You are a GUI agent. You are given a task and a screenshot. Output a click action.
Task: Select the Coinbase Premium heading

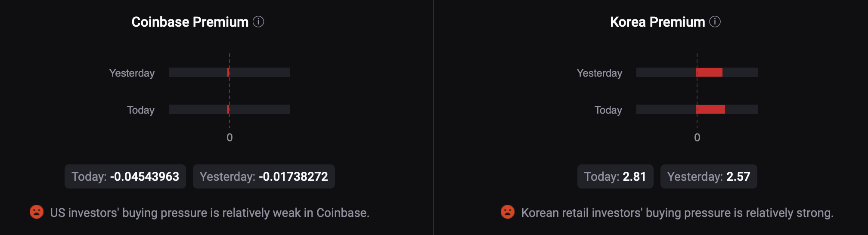pos(190,22)
